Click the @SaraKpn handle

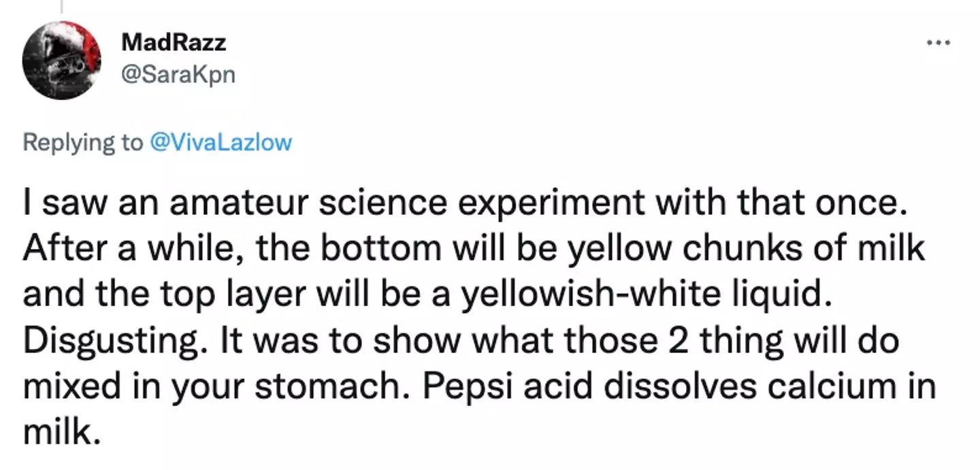click(178, 73)
